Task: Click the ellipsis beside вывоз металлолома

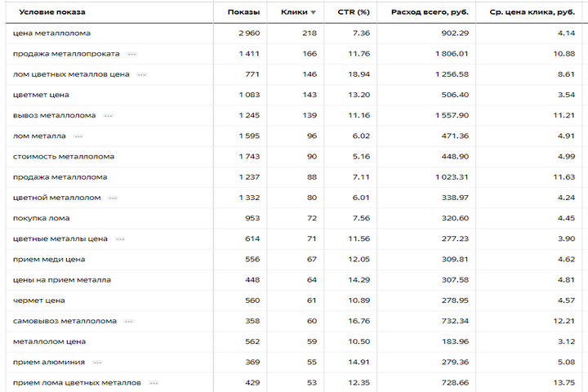Action: coord(108,116)
